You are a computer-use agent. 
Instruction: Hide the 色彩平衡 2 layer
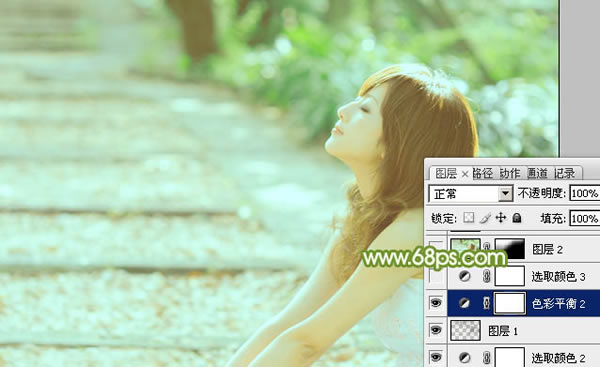tap(435, 303)
